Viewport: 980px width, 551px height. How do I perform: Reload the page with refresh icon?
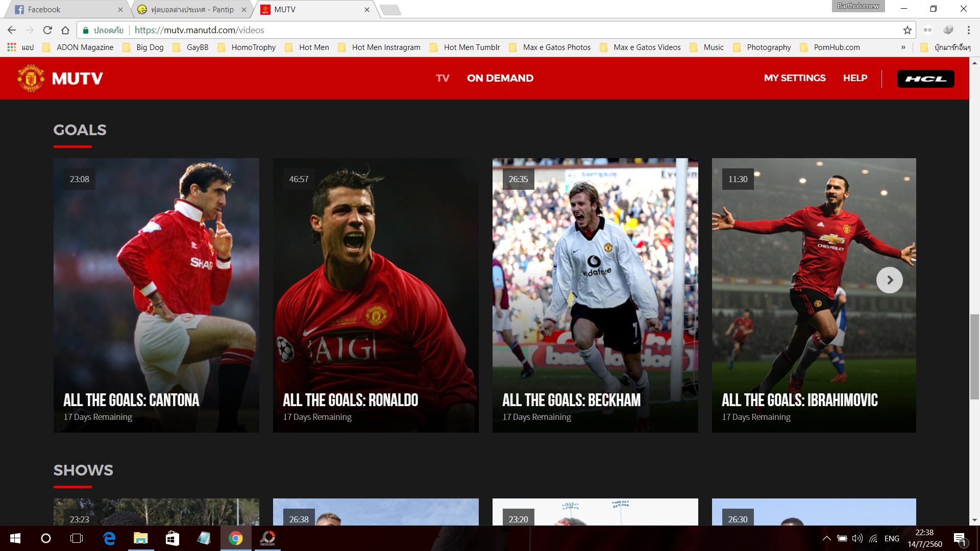47,30
